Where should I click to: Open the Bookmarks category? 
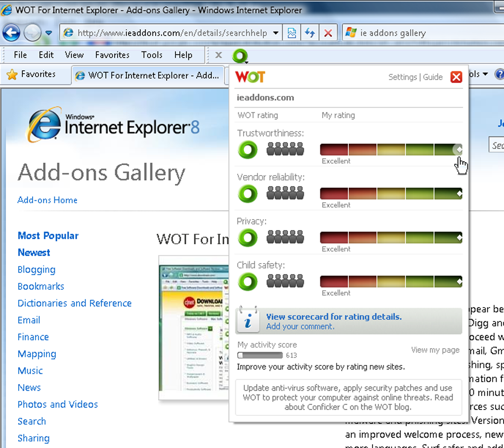point(41,286)
